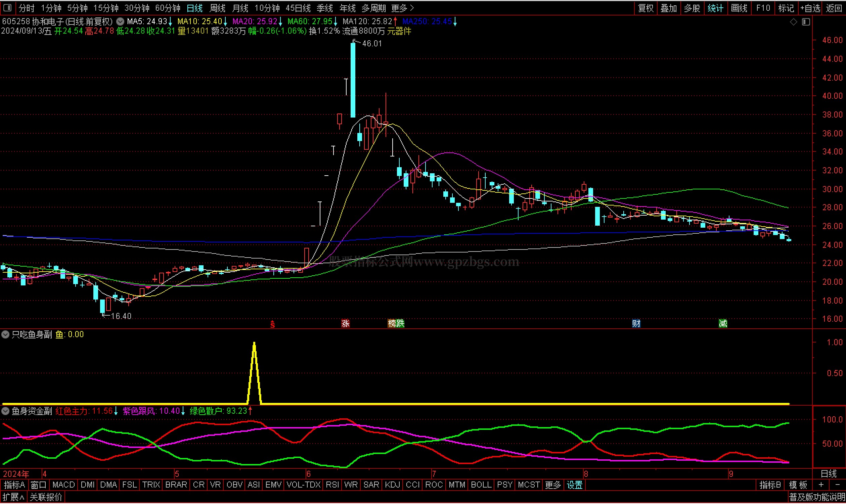Image resolution: width=846 pixels, height=504 pixels.
Task: Select the DMI indicator
Action: 88,485
